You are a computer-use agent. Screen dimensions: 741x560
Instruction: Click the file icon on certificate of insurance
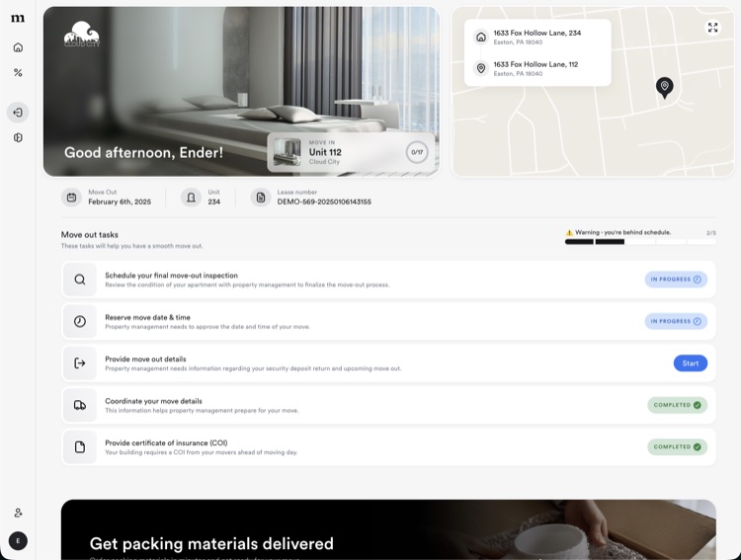[x=80, y=446]
